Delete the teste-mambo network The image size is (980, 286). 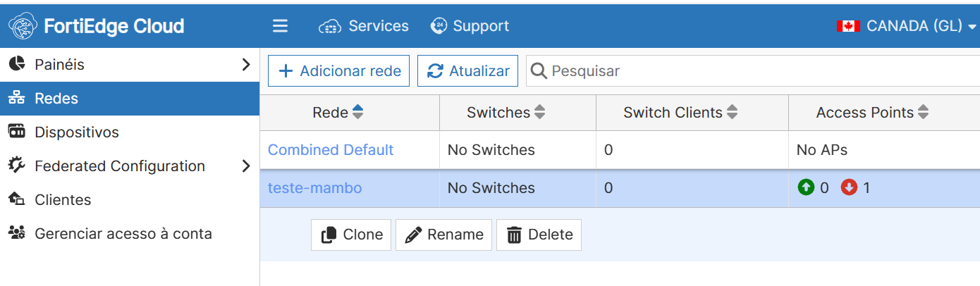(539, 235)
